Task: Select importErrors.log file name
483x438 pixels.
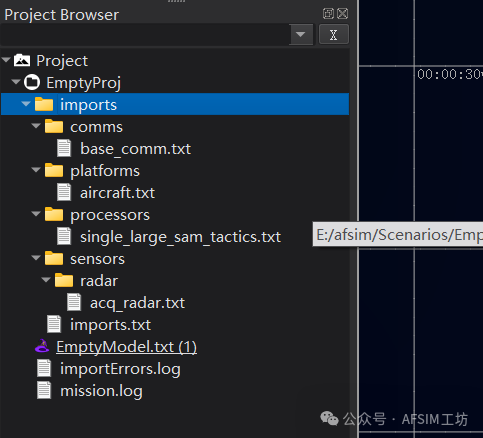Action: 120,369
